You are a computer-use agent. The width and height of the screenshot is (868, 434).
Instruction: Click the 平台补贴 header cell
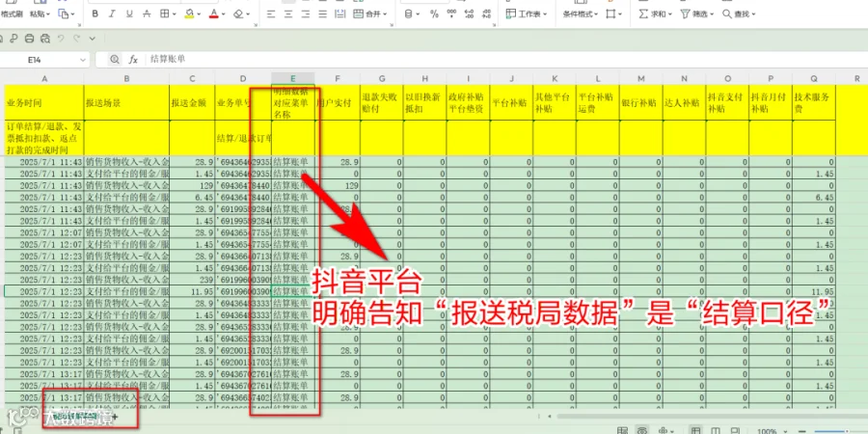point(511,102)
